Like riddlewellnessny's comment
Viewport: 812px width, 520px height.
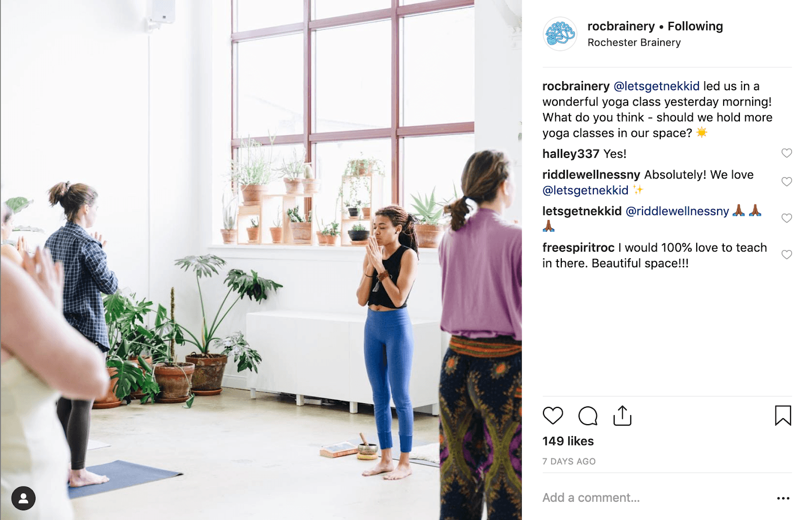pyautogui.click(x=787, y=182)
